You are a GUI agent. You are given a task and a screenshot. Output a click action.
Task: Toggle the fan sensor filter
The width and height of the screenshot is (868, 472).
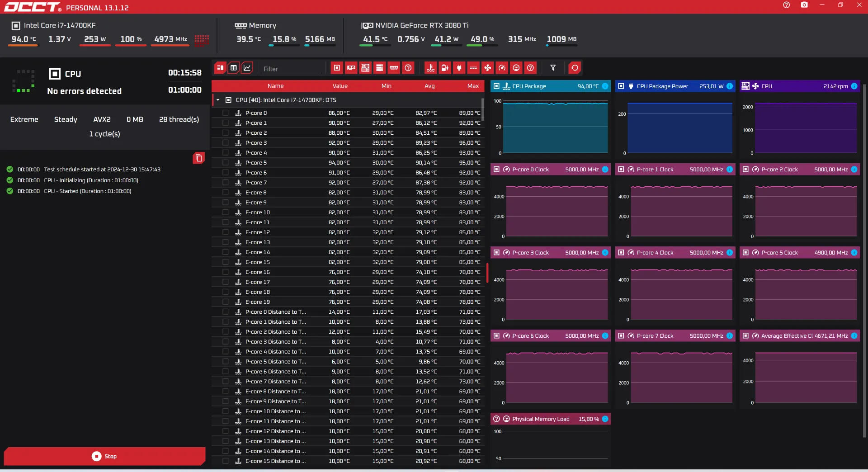[x=487, y=68]
